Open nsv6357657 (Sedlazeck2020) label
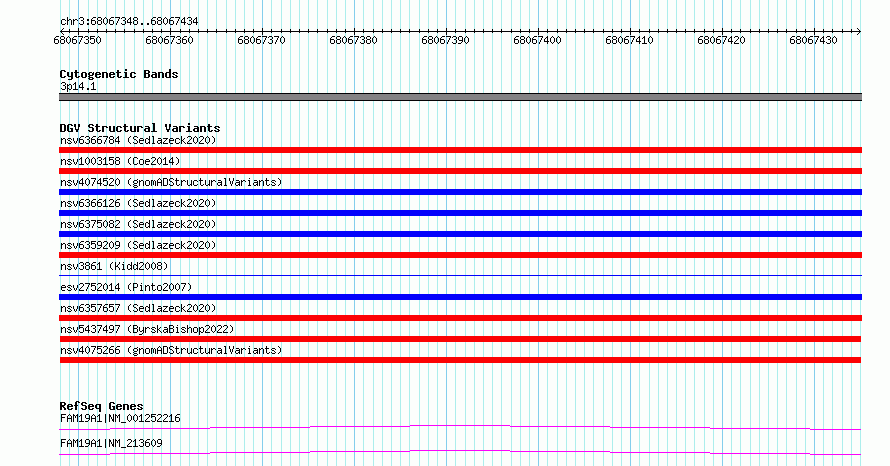Screen dimensions: 890x466 (138, 308)
